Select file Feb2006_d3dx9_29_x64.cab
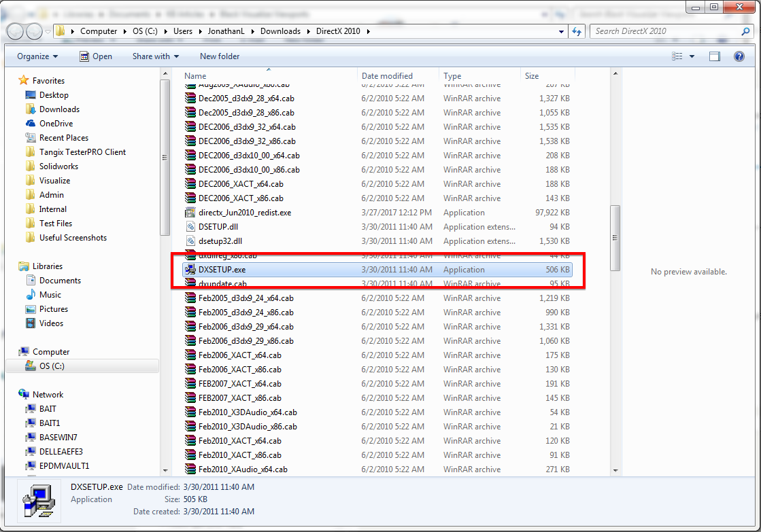The image size is (761, 532). 246,326
